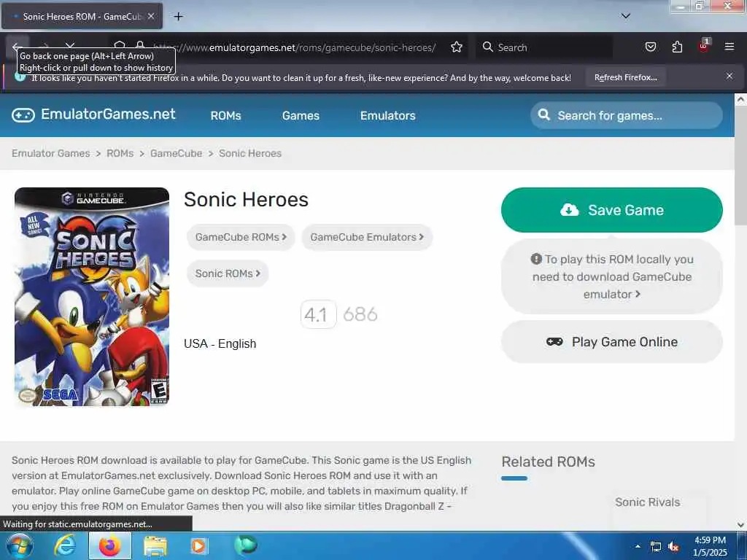Open the GameCube ROMs tag link

241,237
